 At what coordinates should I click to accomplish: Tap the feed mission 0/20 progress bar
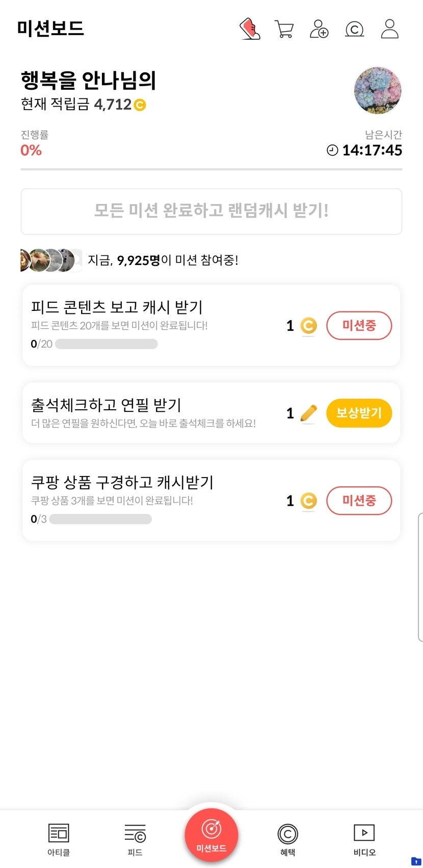[x=106, y=344]
